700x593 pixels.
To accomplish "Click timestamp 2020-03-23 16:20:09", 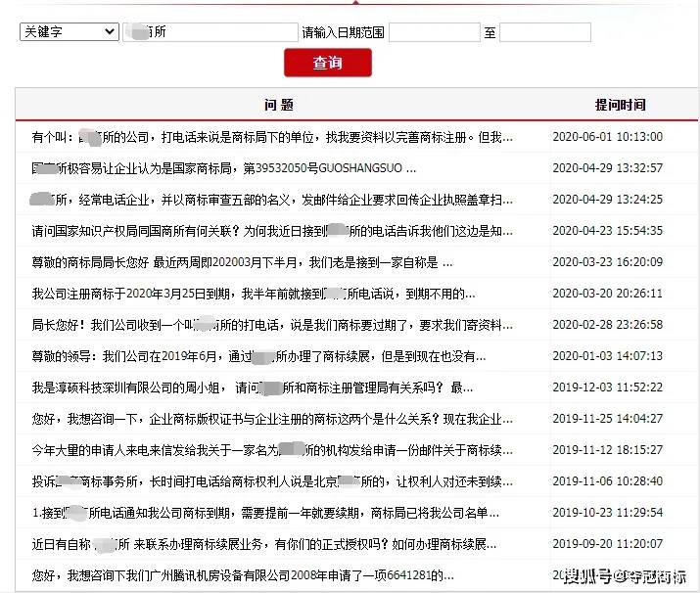I will point(608,261).
